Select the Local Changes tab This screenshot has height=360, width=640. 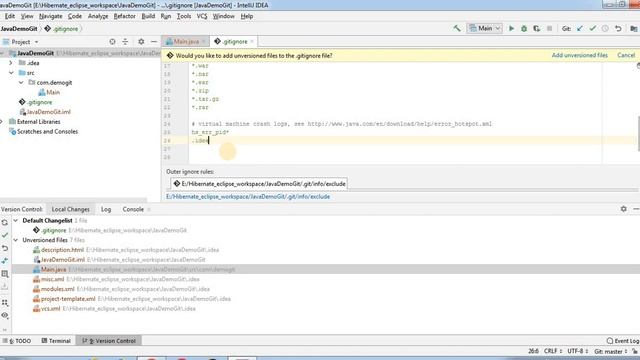(71, 209)
